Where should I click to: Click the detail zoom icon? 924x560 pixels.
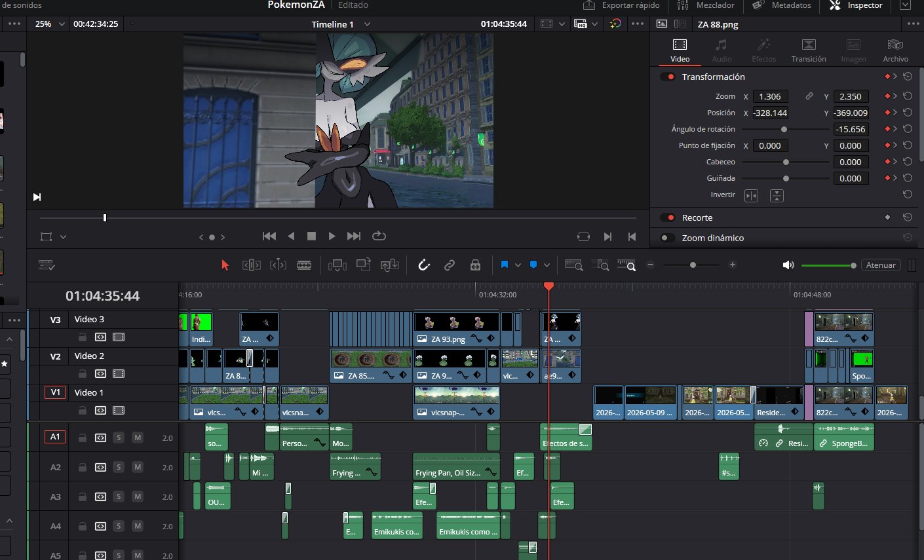[x=600, y=265]
